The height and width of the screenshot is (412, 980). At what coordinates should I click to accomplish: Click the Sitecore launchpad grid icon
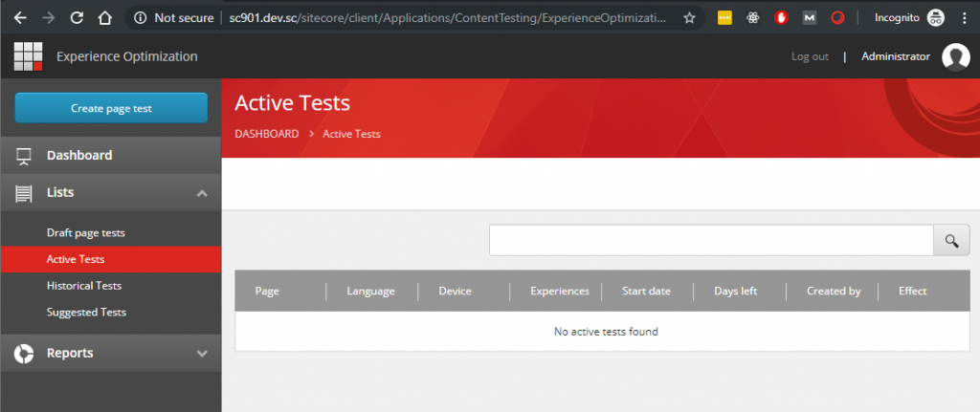pos(28,56)
